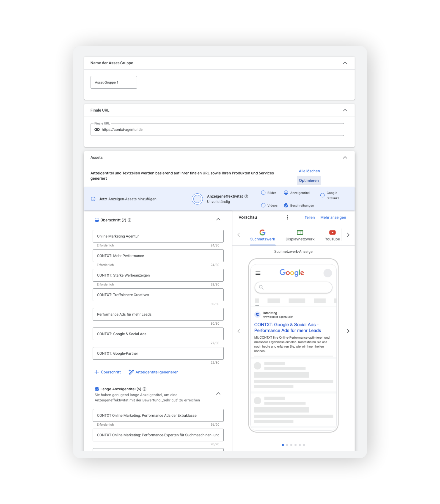This screenshot has width=440, height=504.
Task: Click the half-filled Anzeigentitel status icon
Action: tap(286, 193)
